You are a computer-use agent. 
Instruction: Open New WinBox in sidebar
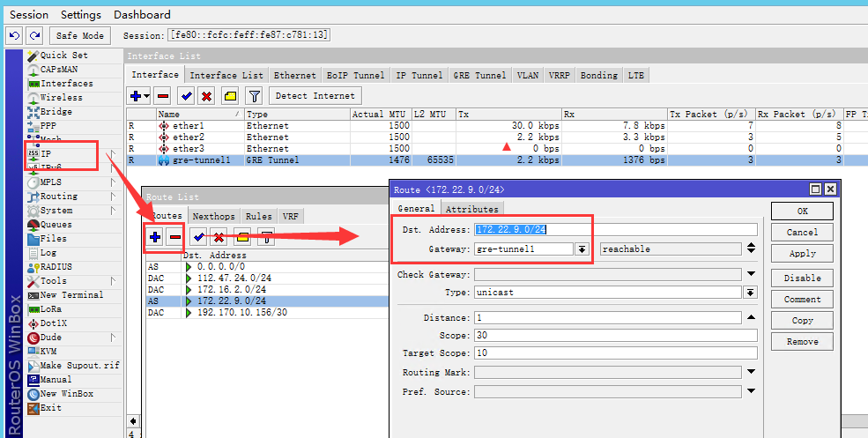tap(60, 394)
